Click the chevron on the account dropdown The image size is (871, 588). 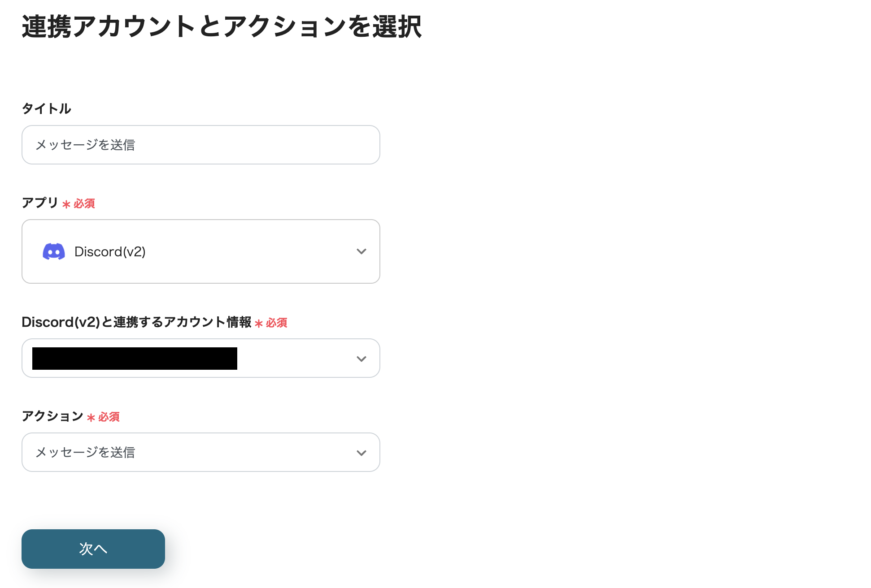click(x=361, y=358)
